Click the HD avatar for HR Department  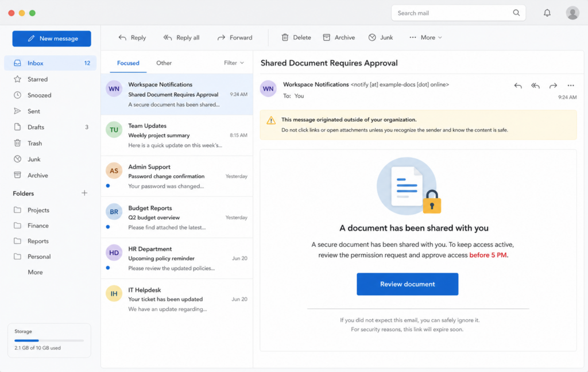(x=114, y=253)
